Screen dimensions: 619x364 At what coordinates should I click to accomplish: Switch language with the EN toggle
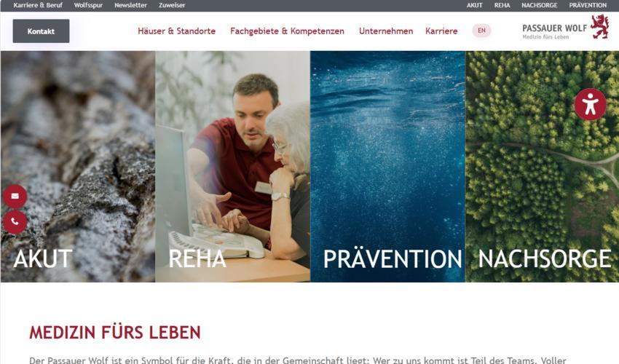pos(481,31)
